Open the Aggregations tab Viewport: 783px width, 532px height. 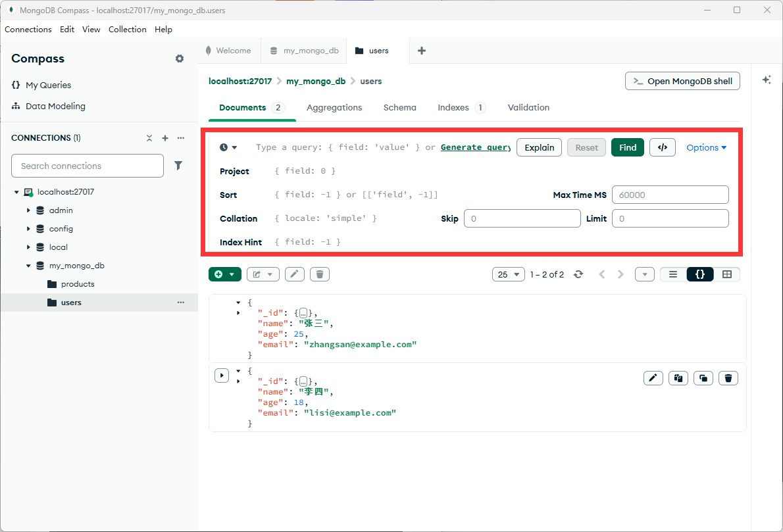pos(334,107)
